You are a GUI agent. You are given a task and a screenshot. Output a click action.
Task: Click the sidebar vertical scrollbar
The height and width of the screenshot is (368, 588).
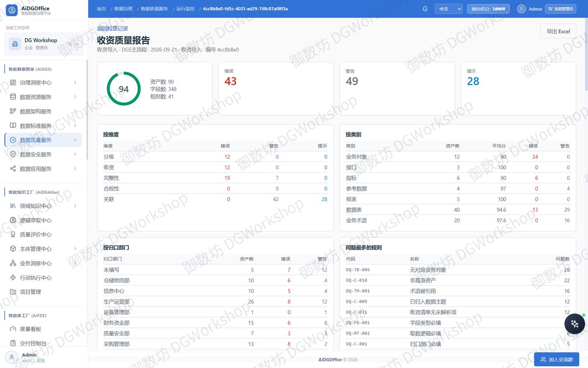tap(87, 110)
